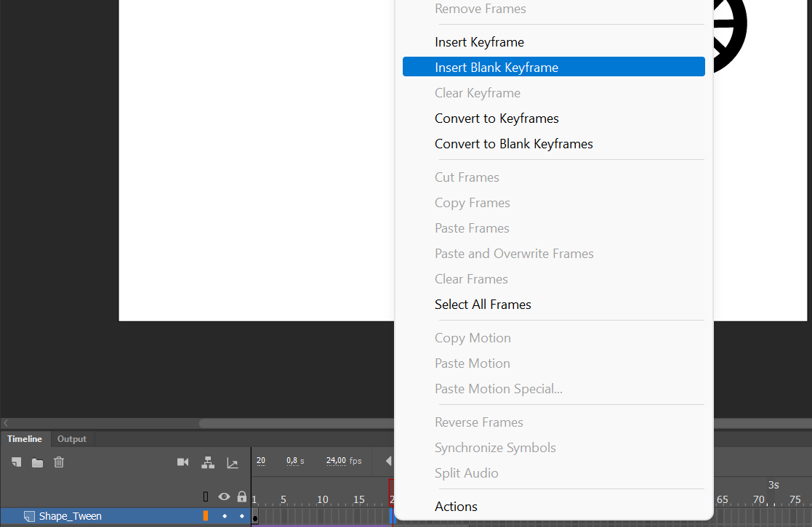
Task: Click Shape_Tween layer type icon
Action: coord(30,516)
